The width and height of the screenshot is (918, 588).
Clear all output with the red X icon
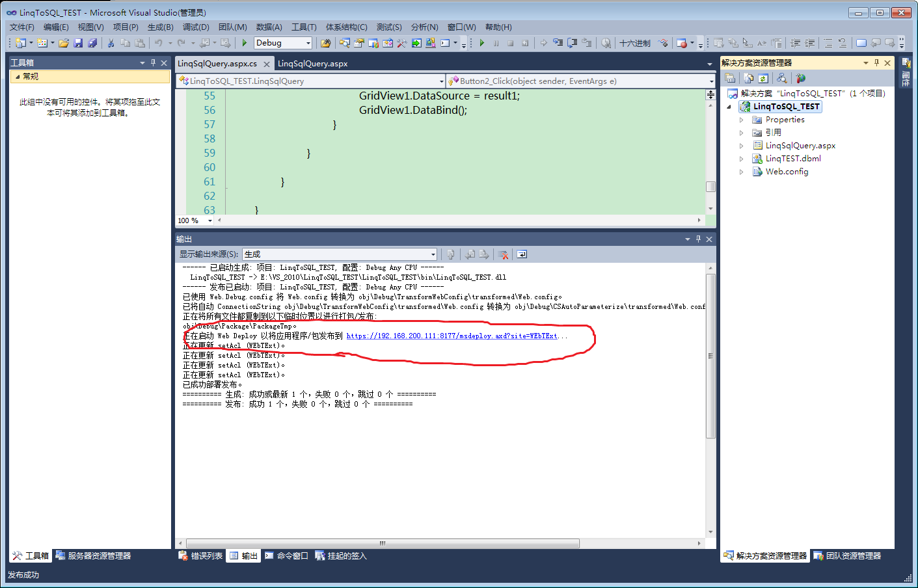[x=502, y=254]
